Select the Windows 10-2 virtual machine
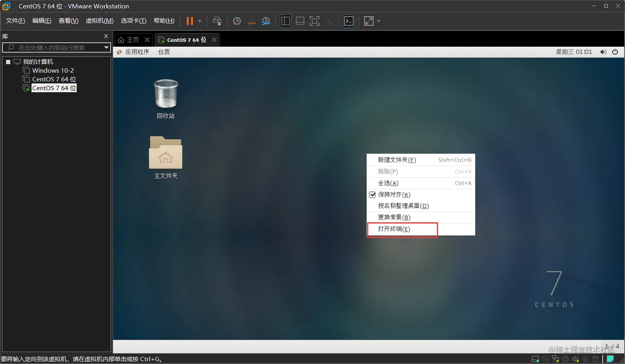Image resolution: width=625 pixels, height=364 pixels. pos(53,71)
